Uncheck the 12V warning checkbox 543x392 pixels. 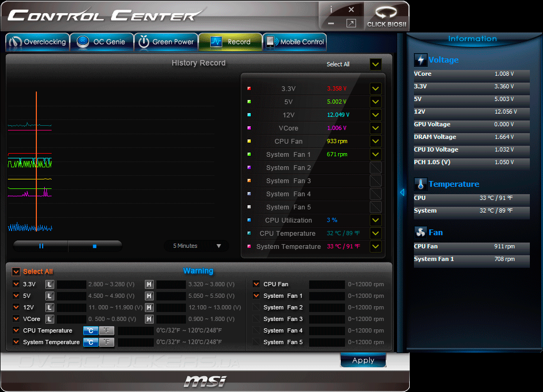tap(16, 307)
